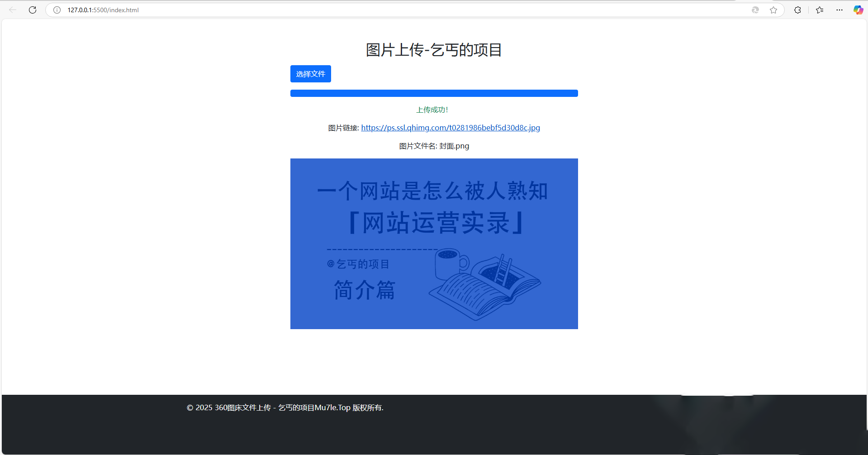
Task: Open Settings and more ellipsis menu
Action: [840, 10]
